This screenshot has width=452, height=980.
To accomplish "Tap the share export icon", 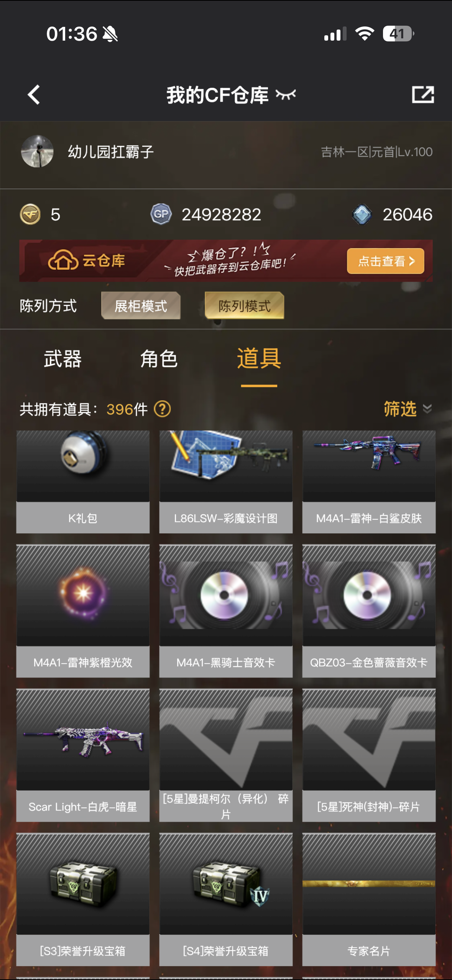I will click(423, 94).
